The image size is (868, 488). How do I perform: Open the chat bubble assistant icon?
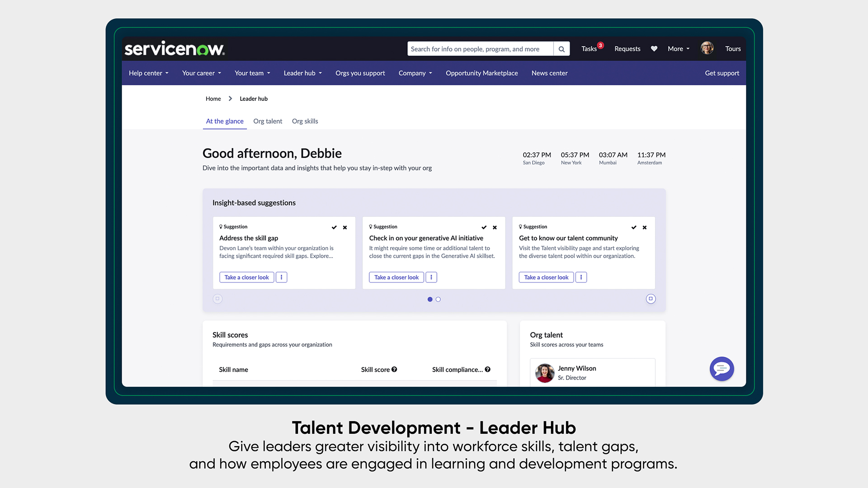722,369
